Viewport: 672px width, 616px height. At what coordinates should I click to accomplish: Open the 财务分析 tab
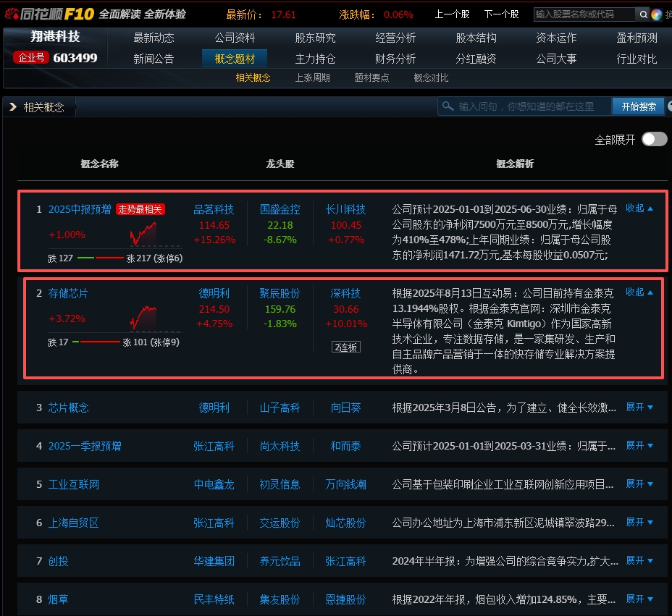tap(395, 59)
